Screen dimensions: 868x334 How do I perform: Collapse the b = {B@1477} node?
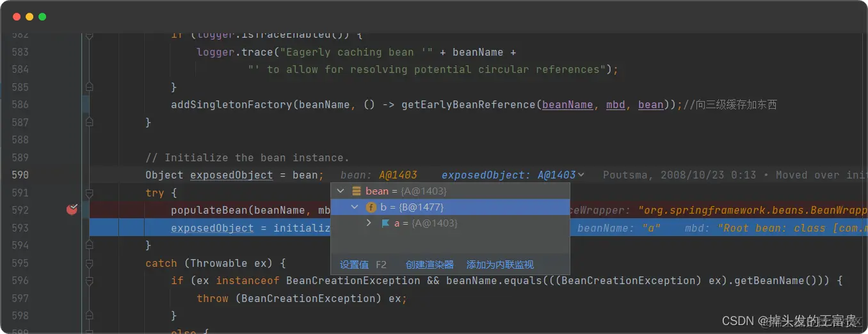pos(355,207)
